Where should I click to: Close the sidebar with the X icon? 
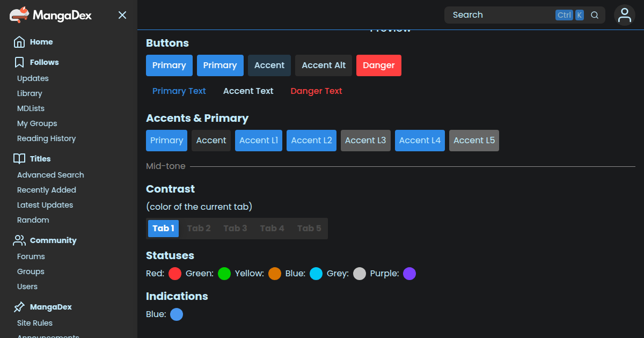[x=122, y=15]
